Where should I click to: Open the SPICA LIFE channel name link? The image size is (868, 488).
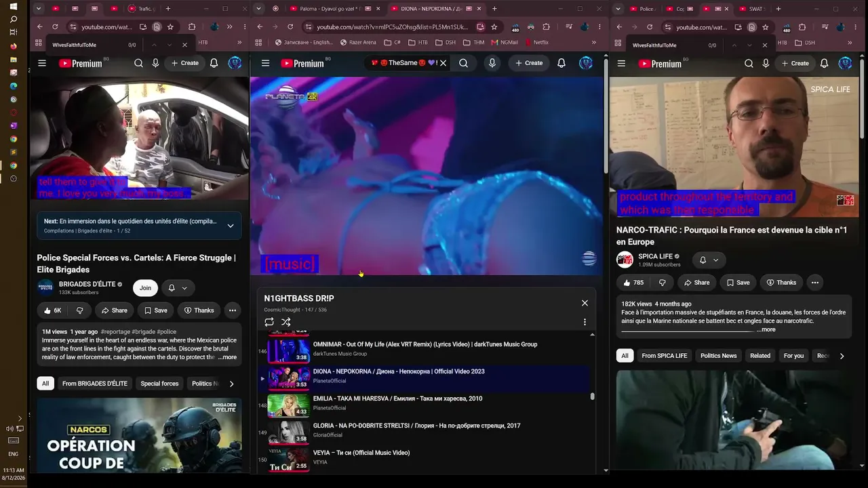(x=655, y=256)
